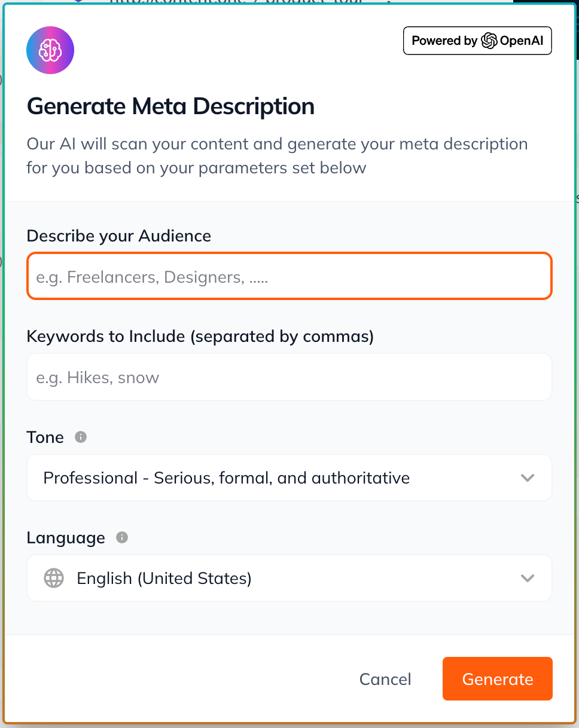Click the 'Language' label text
579x728 pixels.
tap(66, 537)
